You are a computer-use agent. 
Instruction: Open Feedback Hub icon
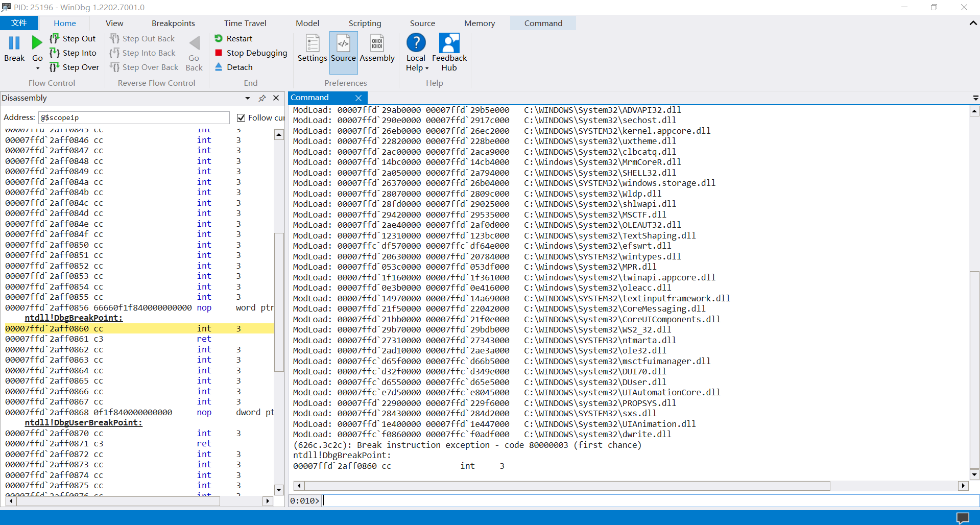(449, 43)
